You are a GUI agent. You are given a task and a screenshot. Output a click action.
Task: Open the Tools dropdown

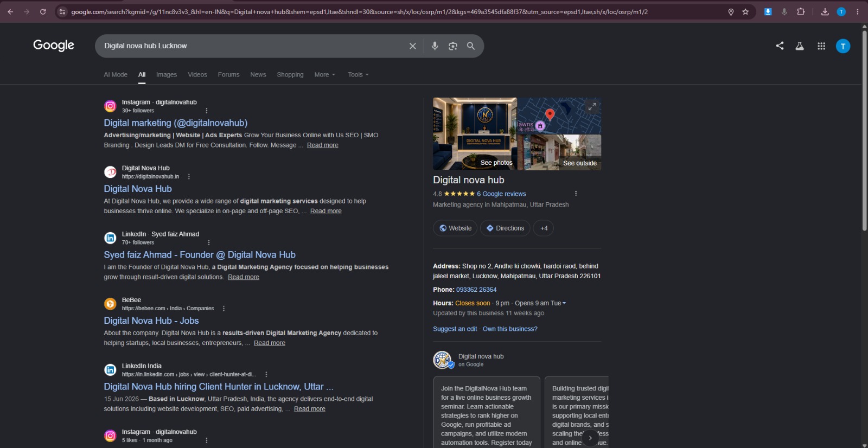[x=358, y=75]
